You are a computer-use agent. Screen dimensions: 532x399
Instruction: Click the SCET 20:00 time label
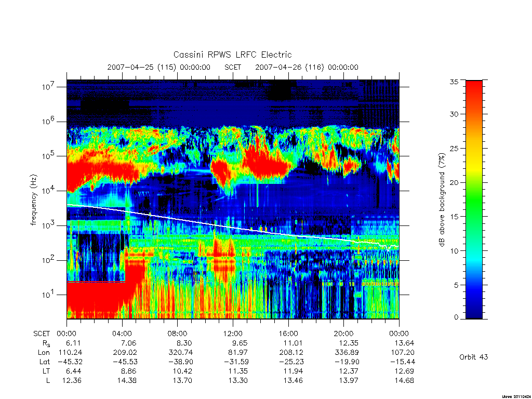(x=344, y=334)
